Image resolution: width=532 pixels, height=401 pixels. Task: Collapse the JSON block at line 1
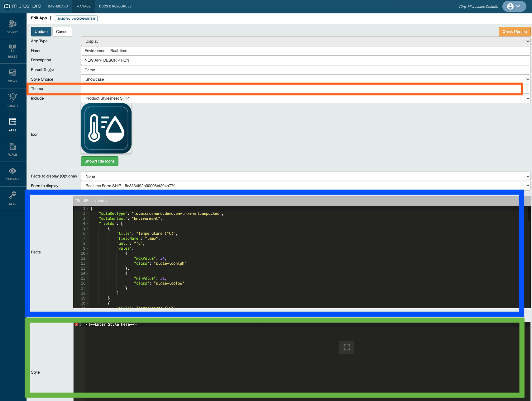[88, 209]
